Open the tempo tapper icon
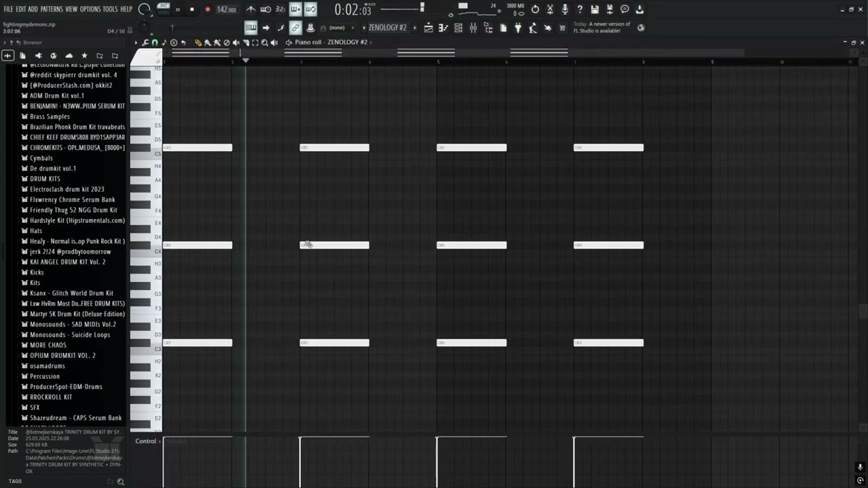This screenshot has width=868, height=488. [x=533, y=28]
